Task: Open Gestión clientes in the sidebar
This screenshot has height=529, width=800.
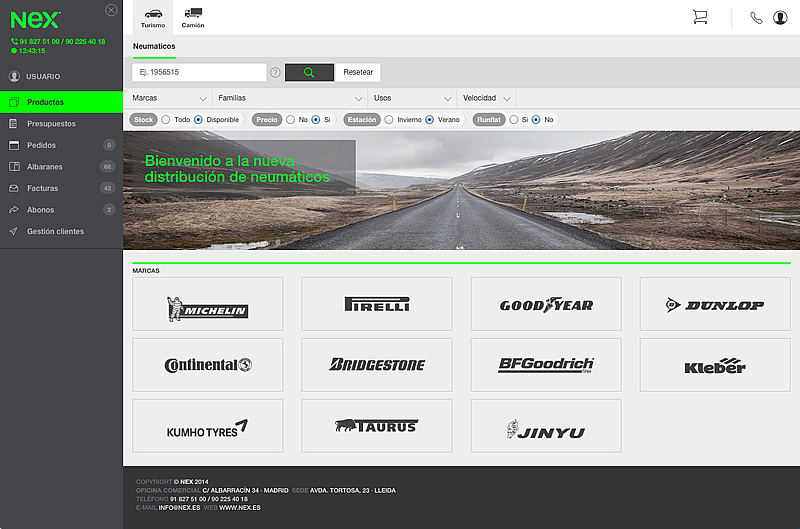Action: pyautogui.click(x=61, y=232)
